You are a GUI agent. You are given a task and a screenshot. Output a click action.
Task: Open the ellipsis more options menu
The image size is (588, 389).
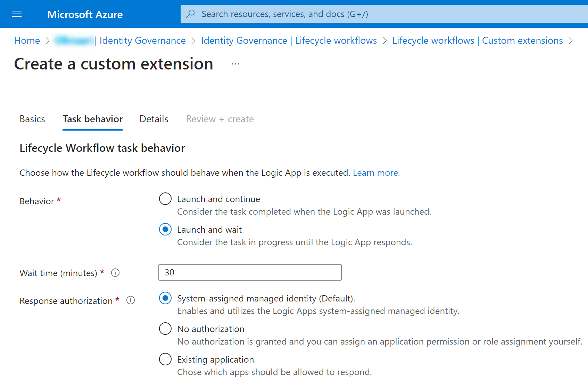(x=235, y=64)
